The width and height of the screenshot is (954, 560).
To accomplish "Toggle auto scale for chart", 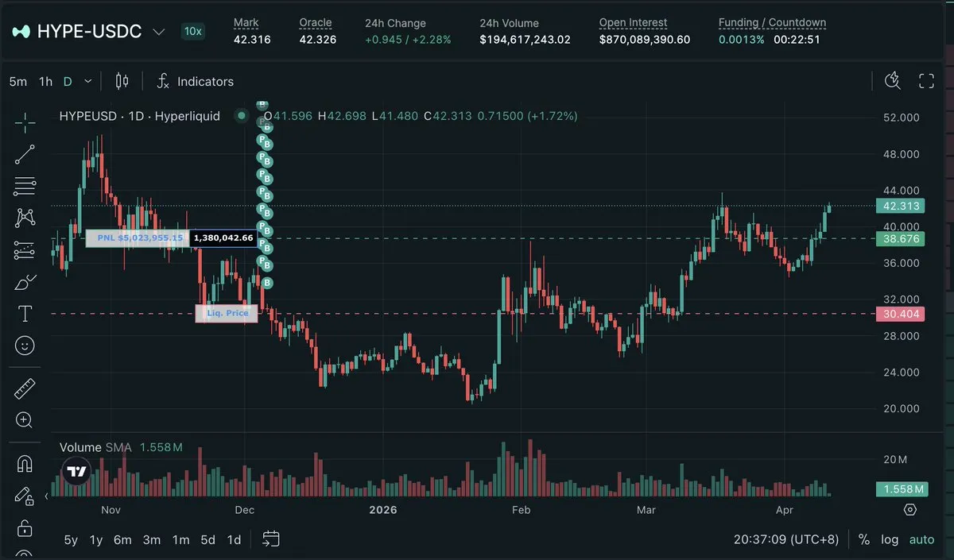I will pos(921,539).
